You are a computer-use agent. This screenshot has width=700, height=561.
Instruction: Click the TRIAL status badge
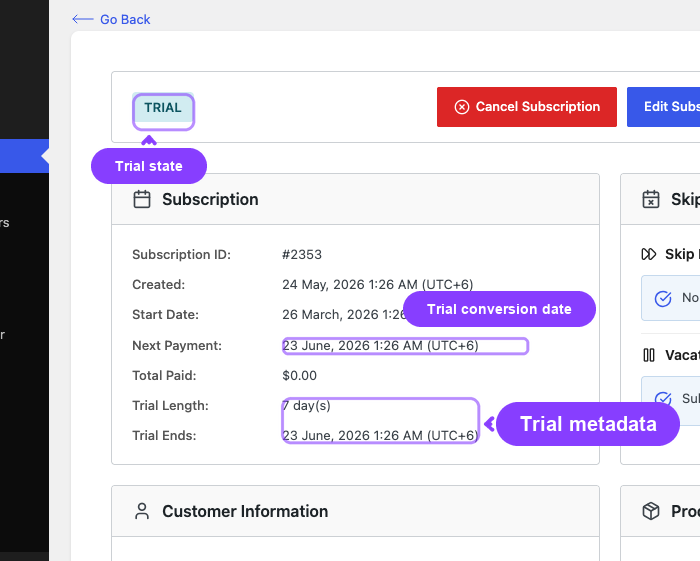pos(163,108)
